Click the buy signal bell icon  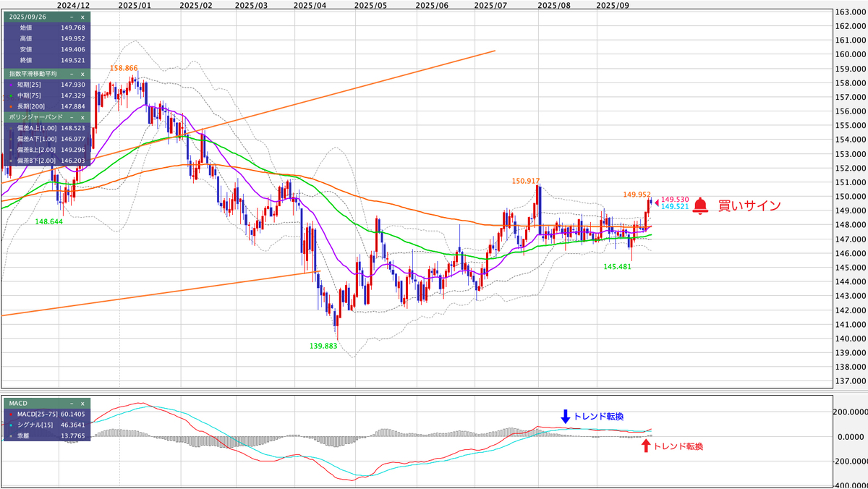tap(699, 205)
